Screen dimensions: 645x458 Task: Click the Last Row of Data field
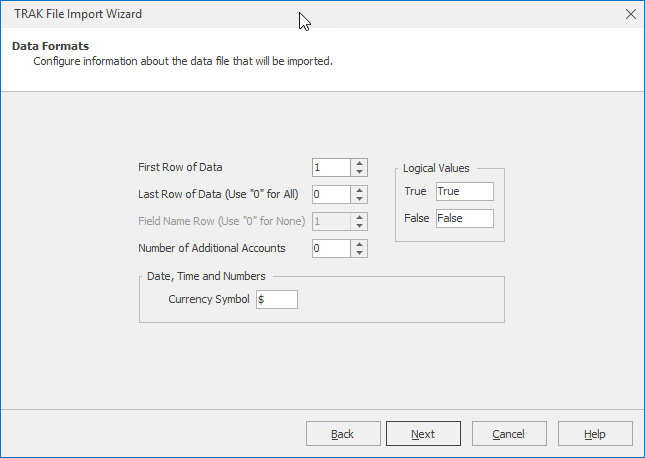[331, 195]
